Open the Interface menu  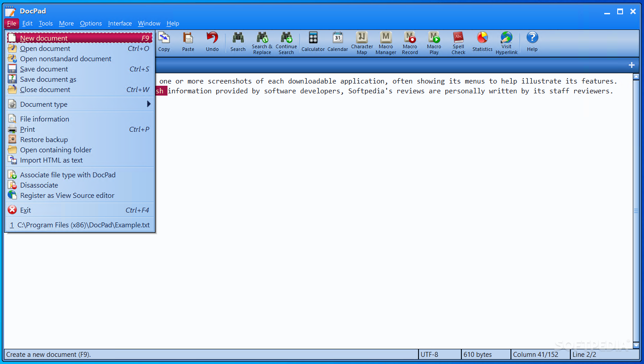(x=120, y=24)
